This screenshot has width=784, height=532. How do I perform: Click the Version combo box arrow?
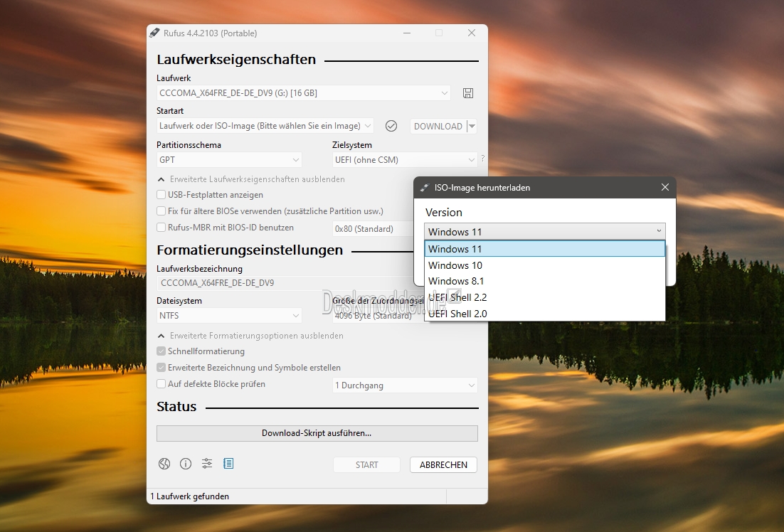point(659,231)
